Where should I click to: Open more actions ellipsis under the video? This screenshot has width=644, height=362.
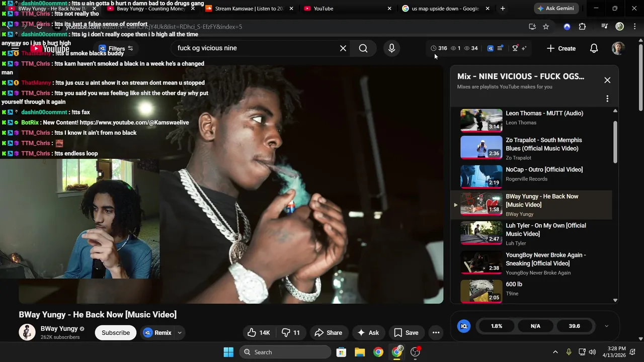pyautogui.click(x=436, y=333)
